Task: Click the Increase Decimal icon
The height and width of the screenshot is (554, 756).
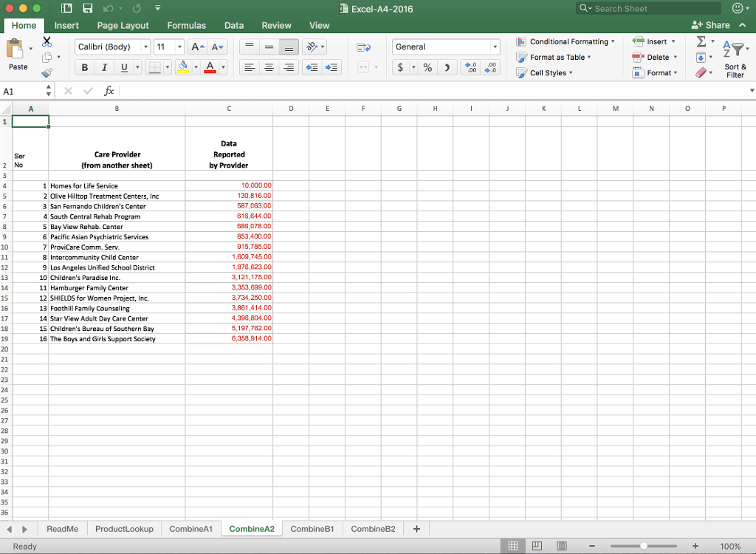Action: pyautogui.click(x=470, y=66)
